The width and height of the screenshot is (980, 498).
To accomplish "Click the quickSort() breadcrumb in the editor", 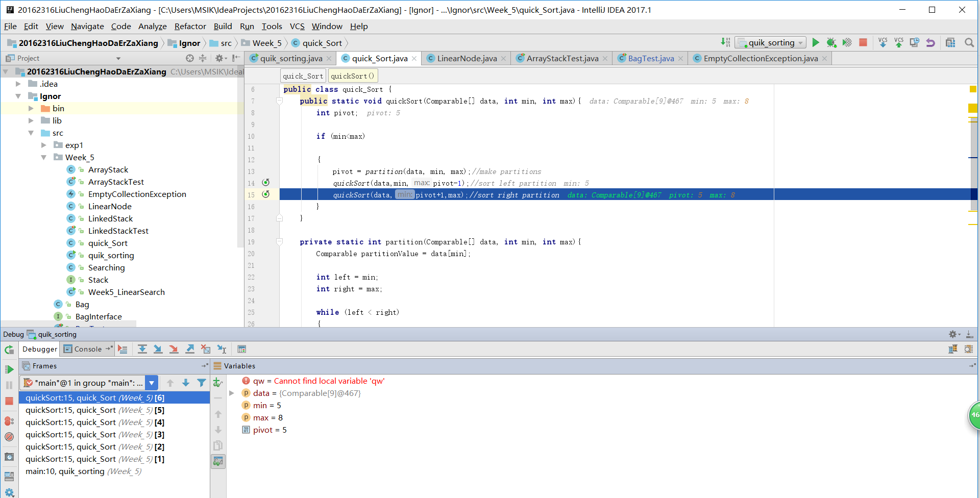I will [x=353, y=76].
